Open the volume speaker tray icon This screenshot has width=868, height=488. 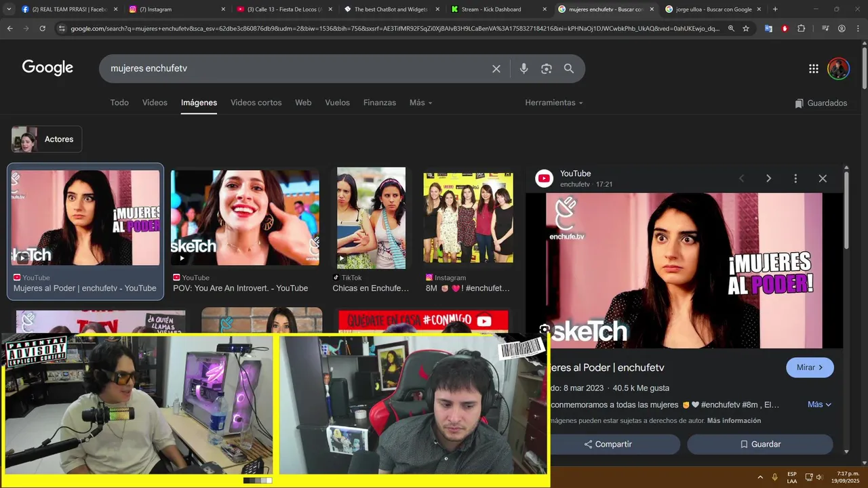pyautogui.click(x=819, y=477)
